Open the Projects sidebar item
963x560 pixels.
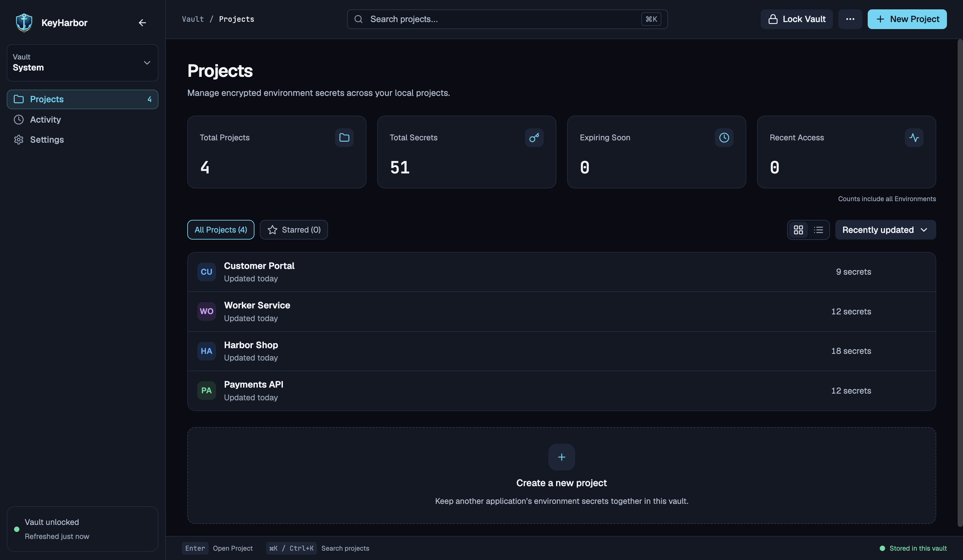click(x=83, y=99)
